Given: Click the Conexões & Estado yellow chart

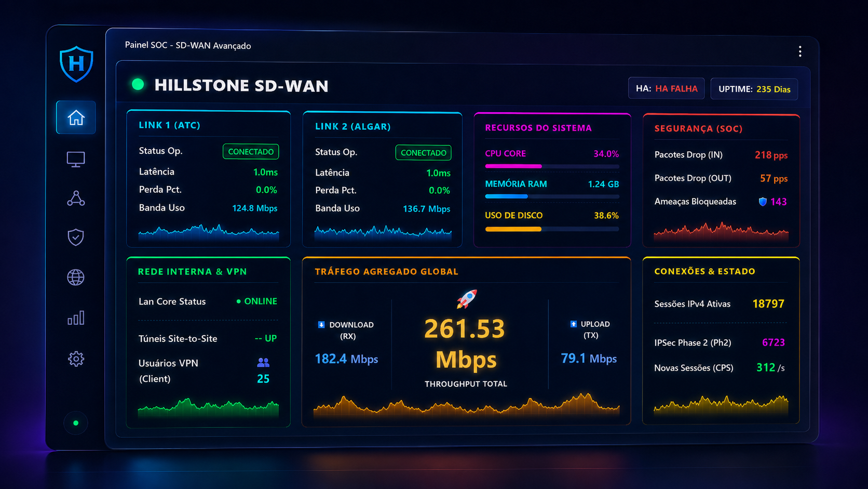Looking at the screenshot, I should [721, 405].
